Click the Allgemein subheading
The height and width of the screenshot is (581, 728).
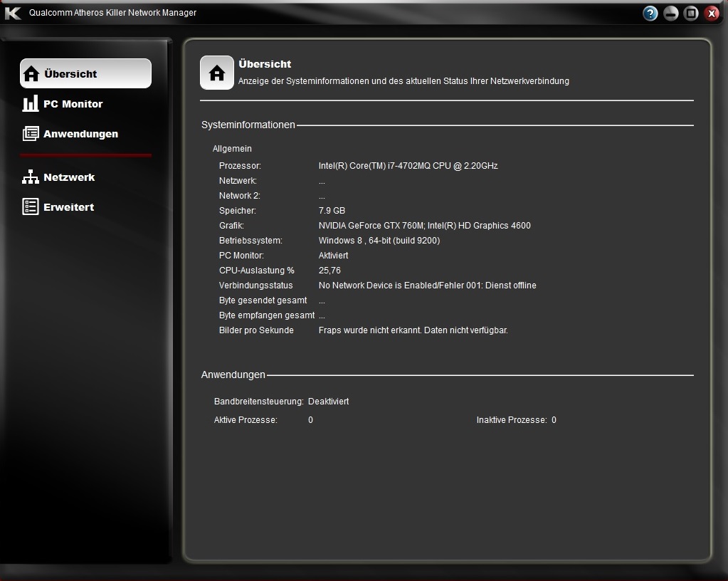(x=232, y=149)
